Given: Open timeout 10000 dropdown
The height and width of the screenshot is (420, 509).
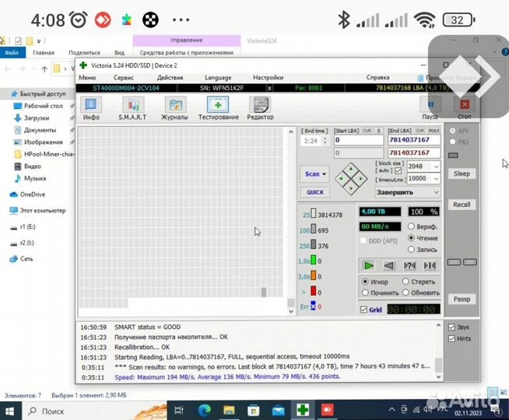Looking at the screenshot, I should [436, 178].
